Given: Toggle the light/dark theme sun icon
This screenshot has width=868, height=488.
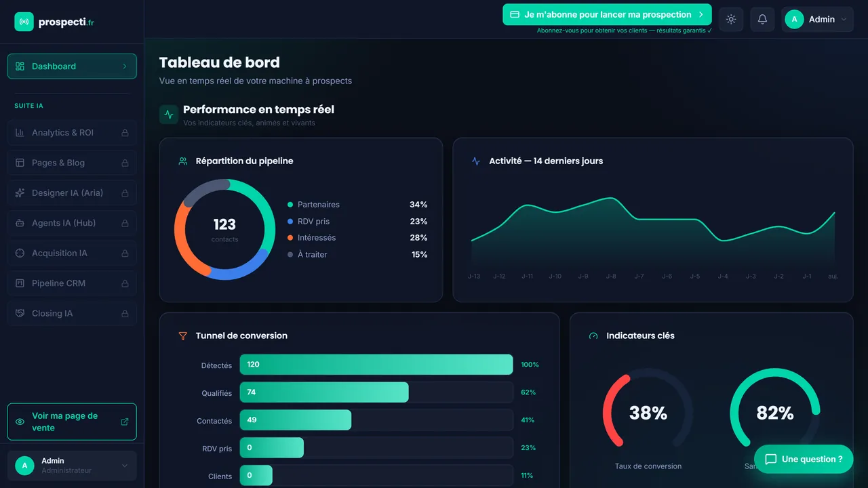Looking at the screenshot, I should point(731,19).
